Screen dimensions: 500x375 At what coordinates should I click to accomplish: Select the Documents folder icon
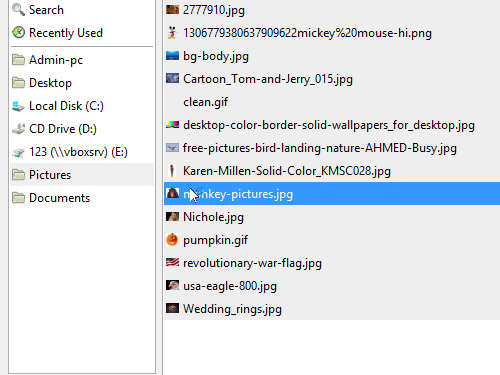click(18, 198)
